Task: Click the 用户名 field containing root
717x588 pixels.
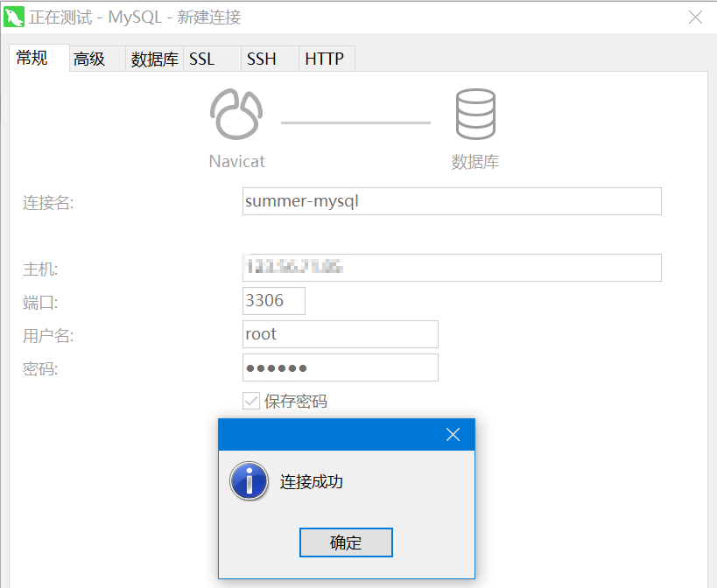Action: click(x=341, y=334)
